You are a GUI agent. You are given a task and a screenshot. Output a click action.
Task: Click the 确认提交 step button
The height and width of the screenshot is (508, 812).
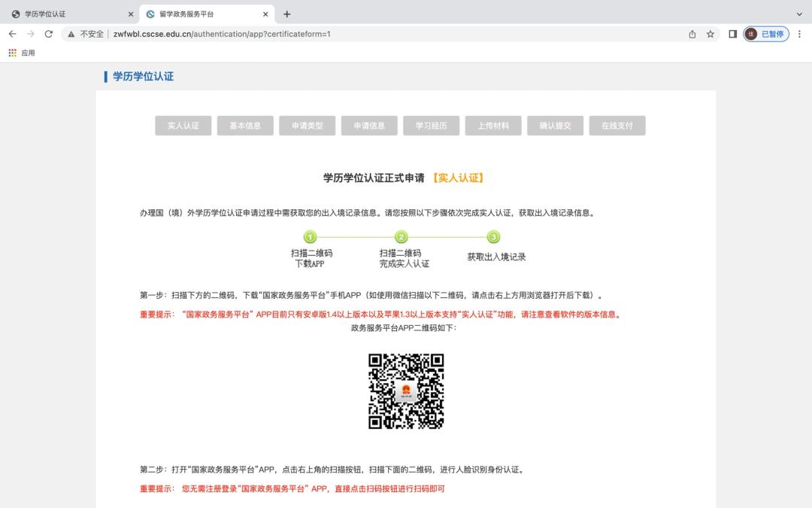point(555,126)
